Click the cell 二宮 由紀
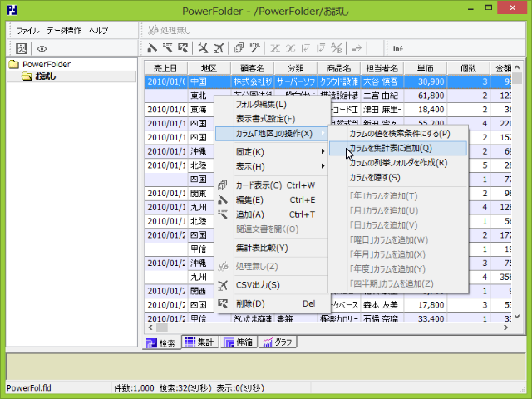 [382, 96]
